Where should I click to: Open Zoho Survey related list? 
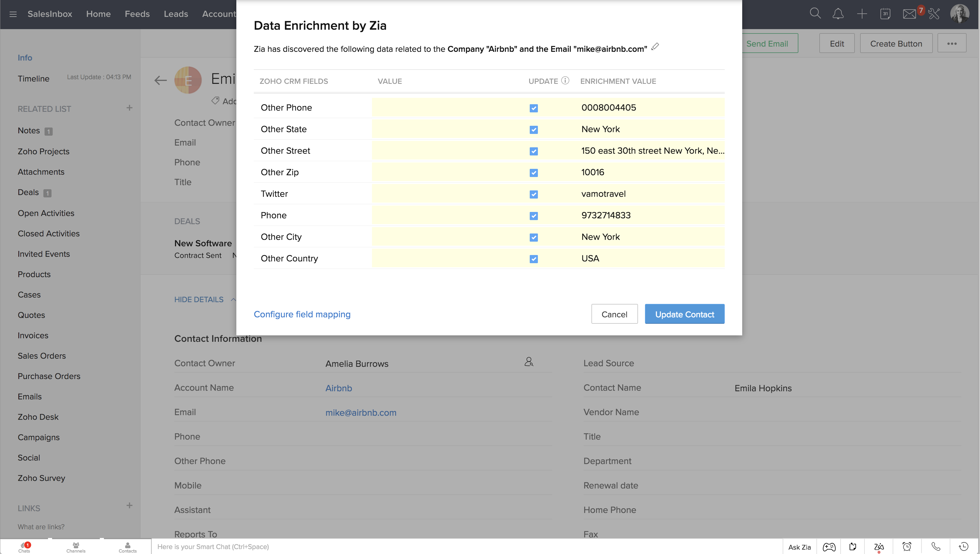(x=41, y=478)
